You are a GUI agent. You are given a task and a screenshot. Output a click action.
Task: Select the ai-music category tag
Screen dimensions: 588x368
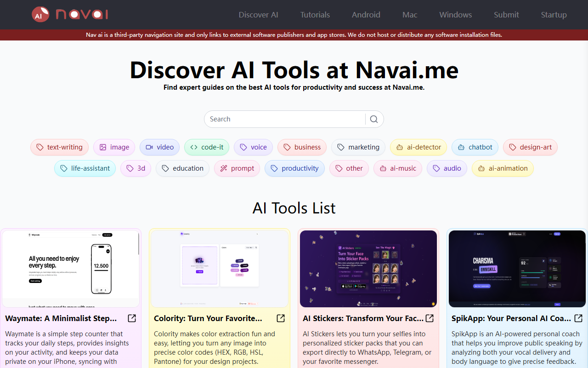398,168
